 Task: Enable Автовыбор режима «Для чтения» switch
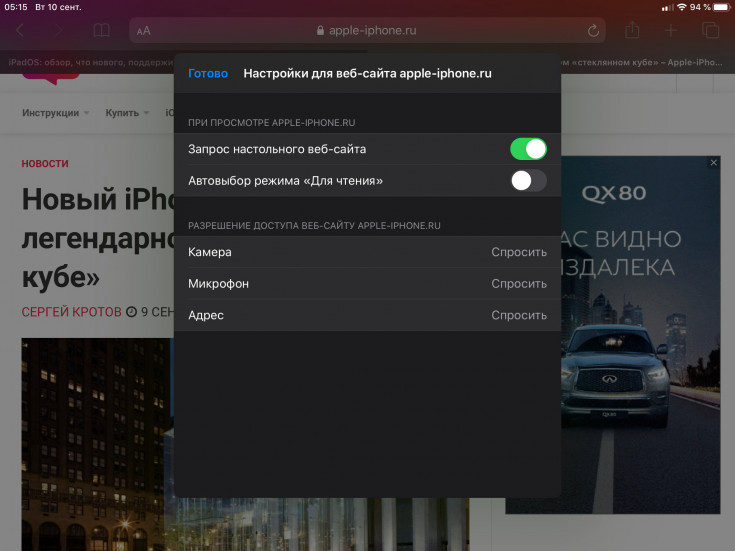528,181
